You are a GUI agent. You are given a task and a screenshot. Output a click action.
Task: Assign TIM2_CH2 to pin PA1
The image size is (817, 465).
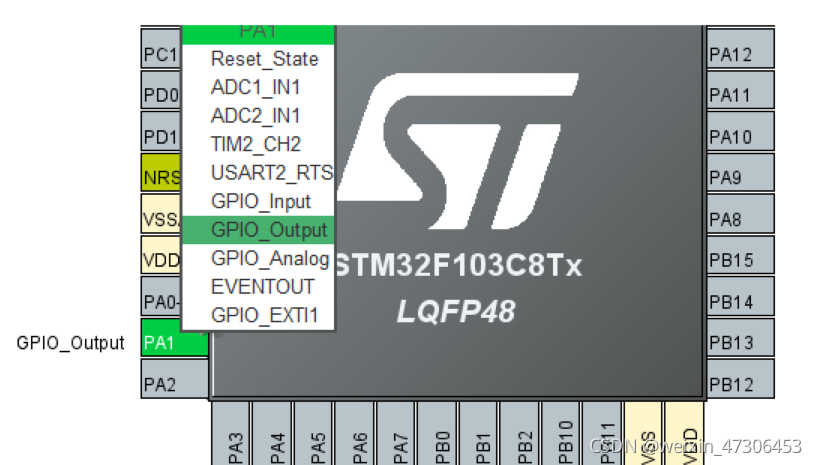tap(258, 144)
